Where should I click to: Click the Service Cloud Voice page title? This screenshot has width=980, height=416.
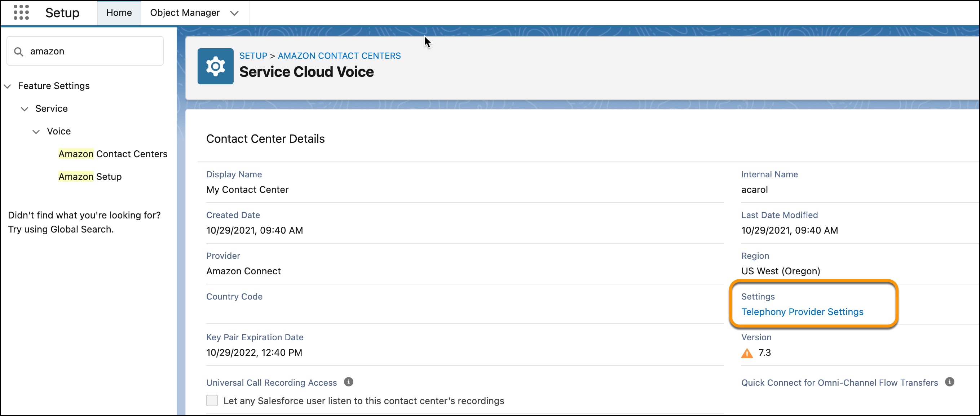306,71
